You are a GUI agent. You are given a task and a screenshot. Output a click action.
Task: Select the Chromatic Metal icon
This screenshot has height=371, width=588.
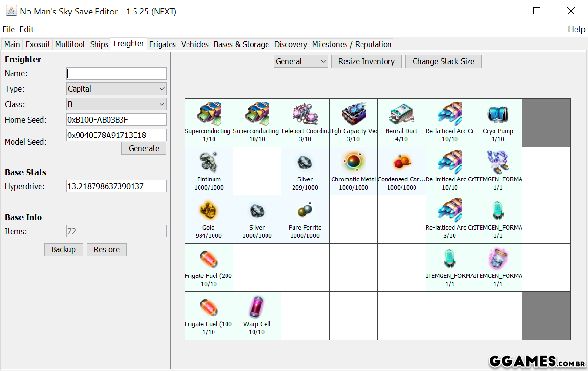[x=353, y=163]
